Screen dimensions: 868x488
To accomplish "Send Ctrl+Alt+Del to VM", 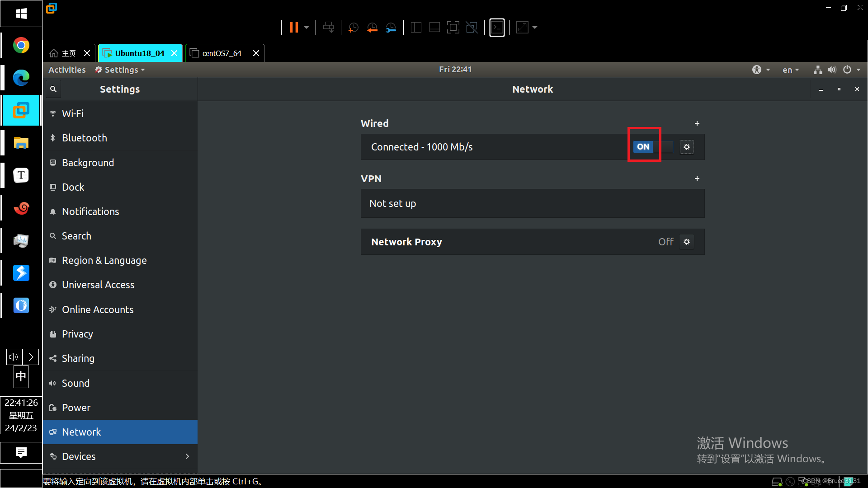I will pyautogui.click(x=329, y=28).
